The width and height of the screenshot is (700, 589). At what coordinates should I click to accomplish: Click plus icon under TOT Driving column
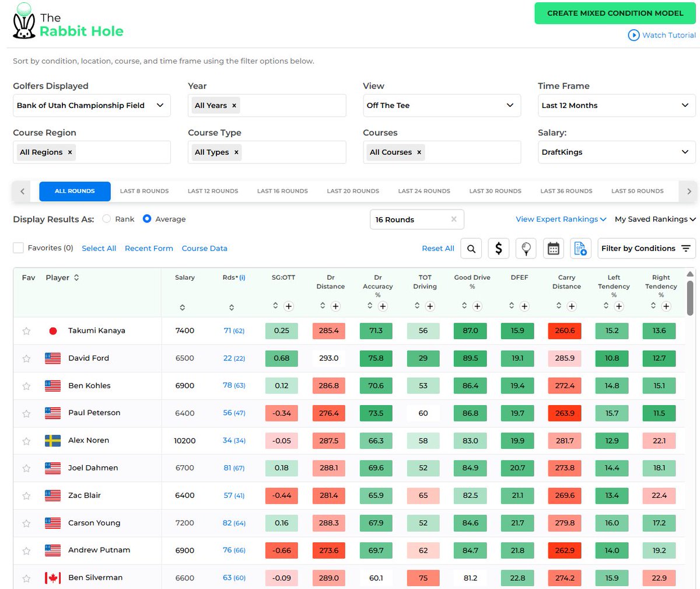click(430, 306)
